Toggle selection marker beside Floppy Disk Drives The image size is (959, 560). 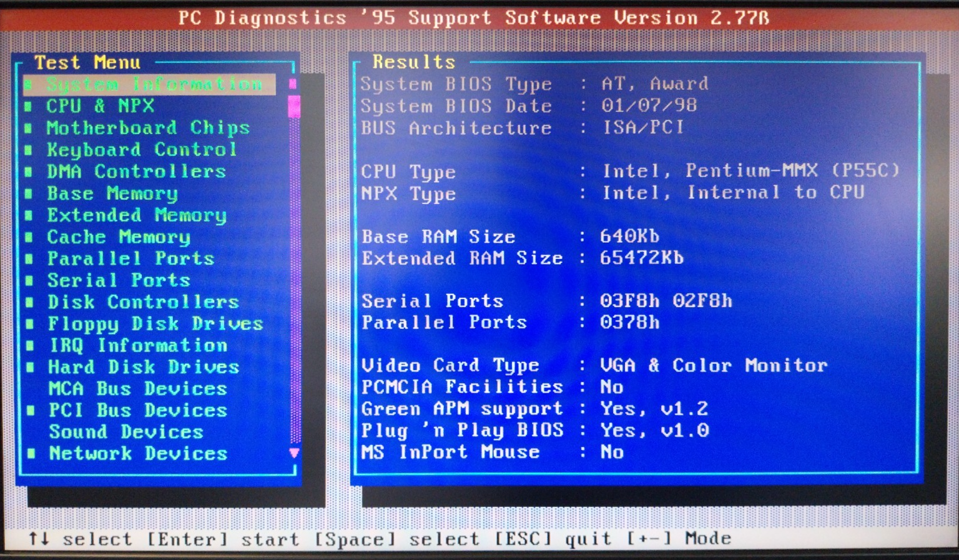pos(30,324)
